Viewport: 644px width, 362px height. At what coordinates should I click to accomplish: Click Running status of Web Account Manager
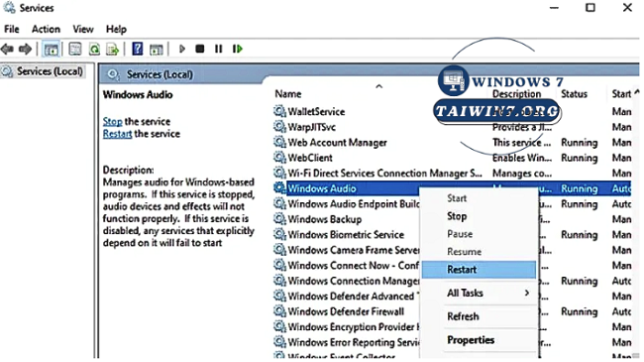[x=580, y=143]
